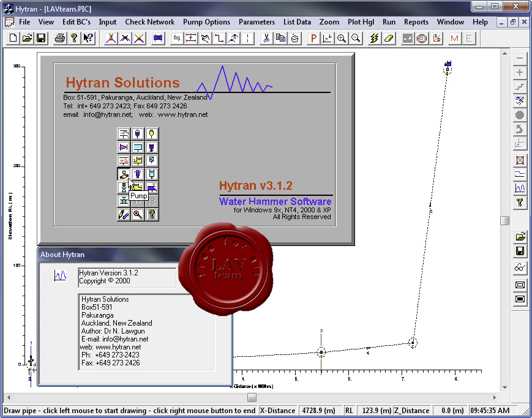Click the open folder icon in the right toolbar

pyautogui.click(x=519, y=236)
